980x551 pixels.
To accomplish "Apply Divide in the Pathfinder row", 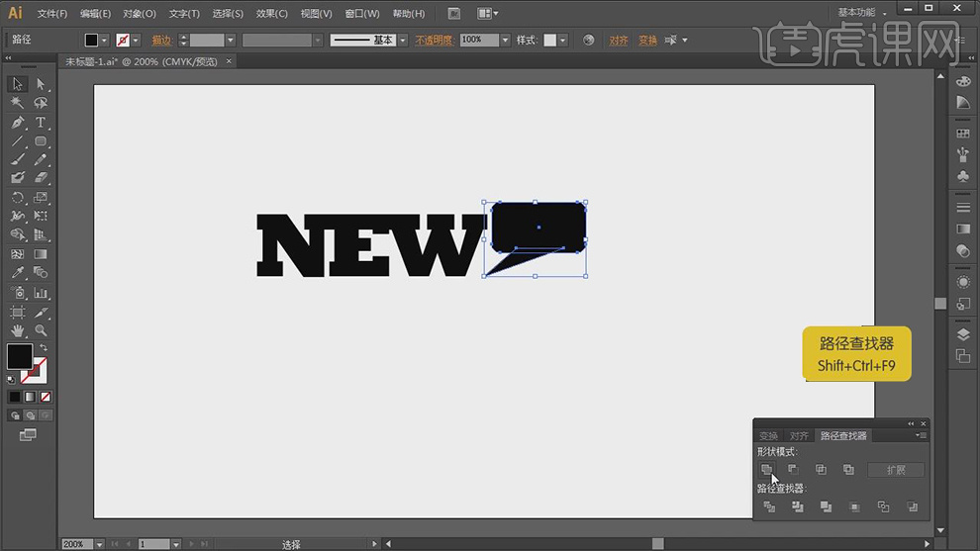I will [x=769, y=506].
